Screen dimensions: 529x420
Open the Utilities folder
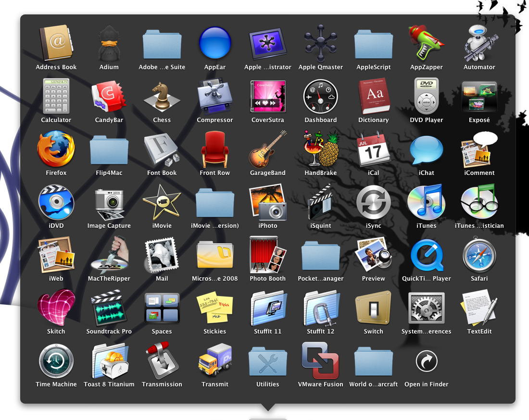[x=268, y=362]
